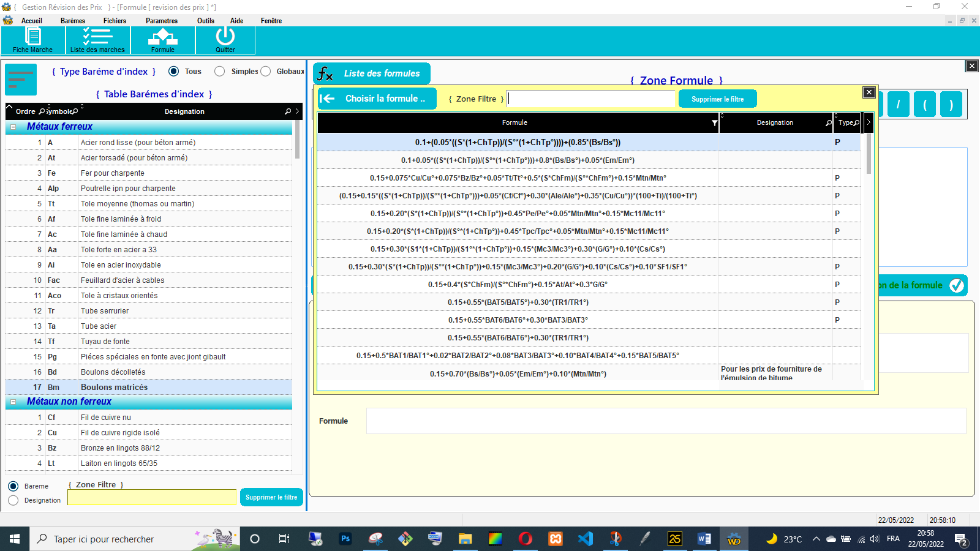This screenshot has width=980, height=551.
Task: Click Supprimer le filtre in formula popup
Action: (x=717, y=99)
